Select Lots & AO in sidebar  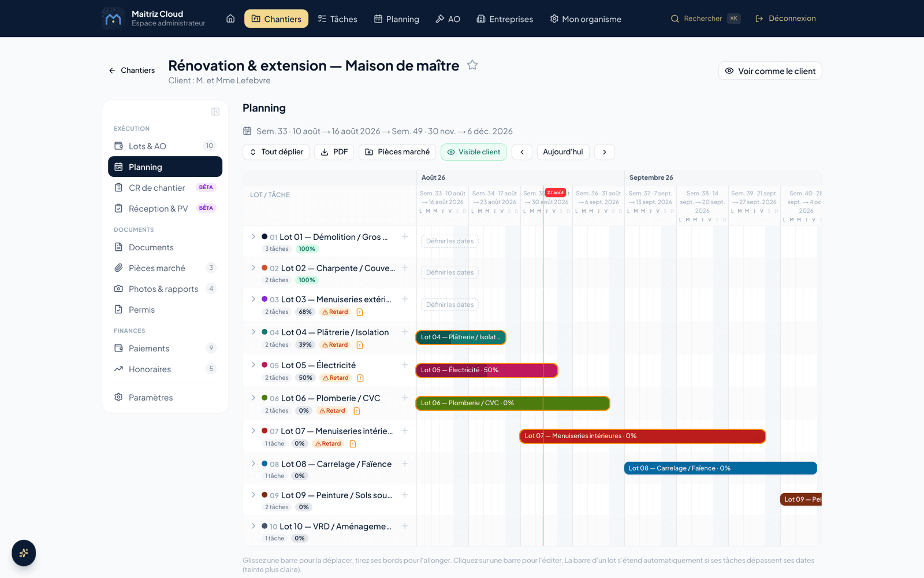[165, 146]
